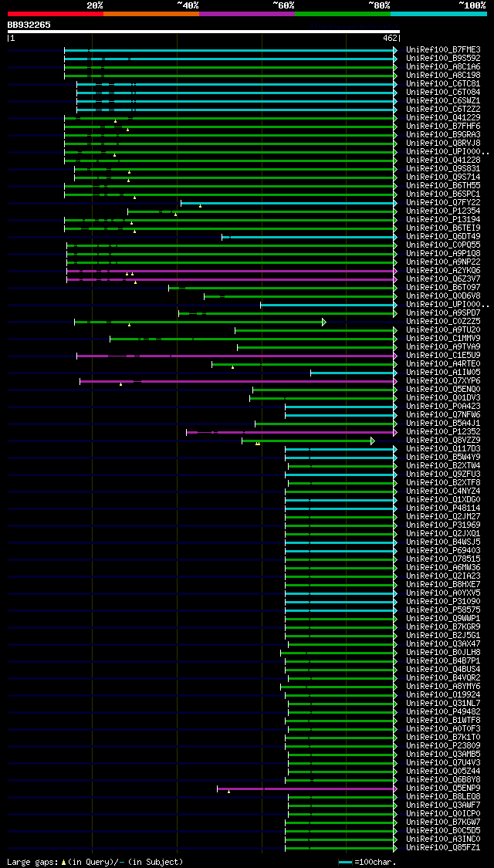Select the UniRef100_Q117D3 label
494x868 pixels.
443,449
